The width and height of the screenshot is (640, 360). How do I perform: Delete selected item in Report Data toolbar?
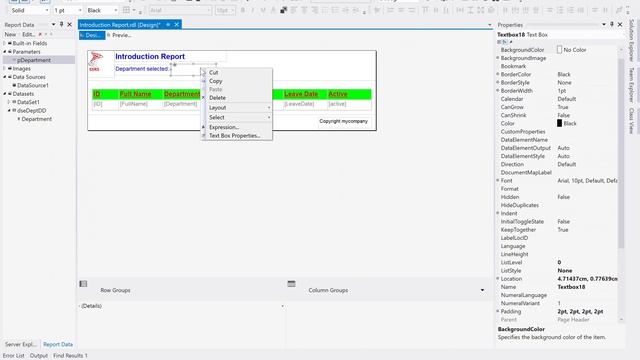click(40, 34)
